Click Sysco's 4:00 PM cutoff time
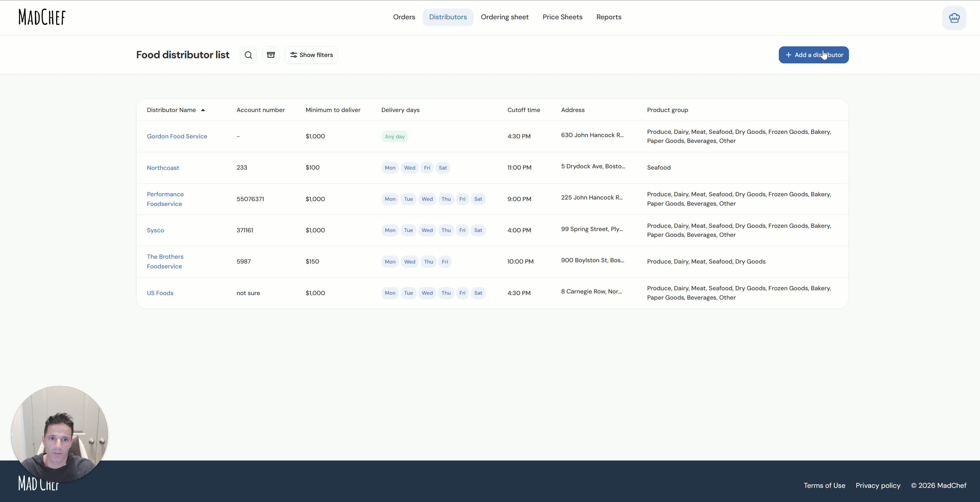The height and width of the screenshot is (502, 980). tap(519, 230)
